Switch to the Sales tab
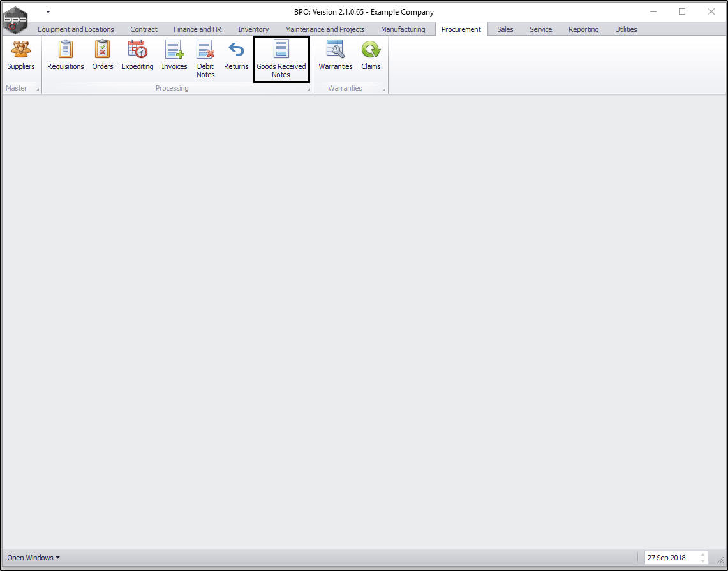The image size is (728, 571). [x=505, y=29]
